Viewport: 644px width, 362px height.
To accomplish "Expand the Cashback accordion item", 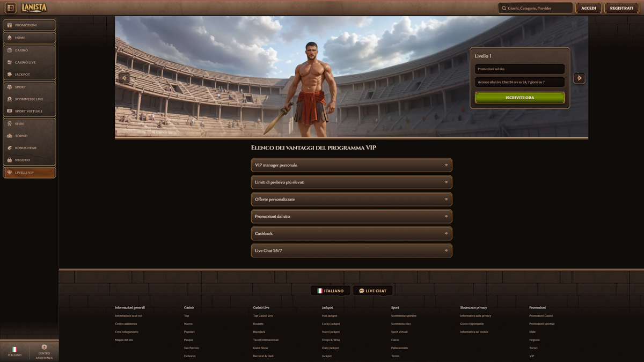I will tap(352, 234).
